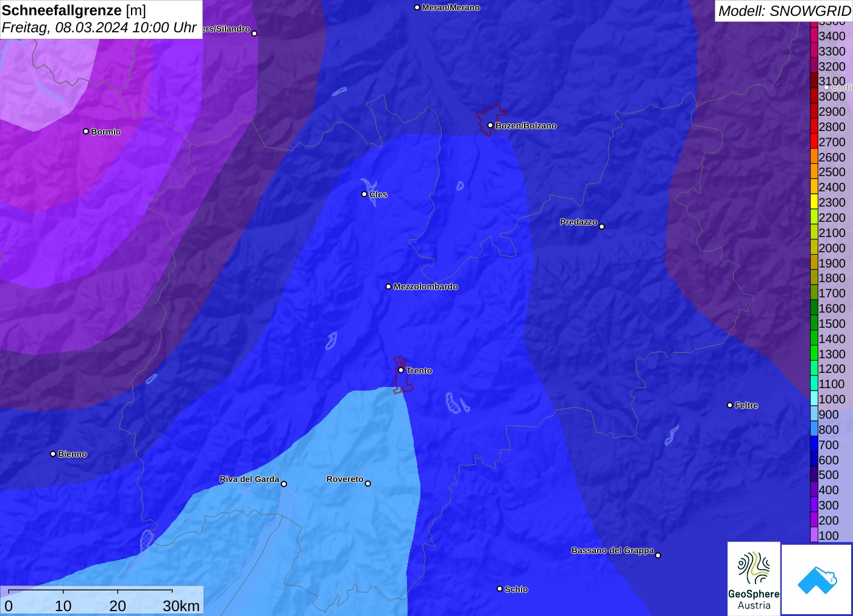This screenshot has width=853, height=616.
Task: Pick the 1400 green legend swatch
Action: tap(814, 338)
